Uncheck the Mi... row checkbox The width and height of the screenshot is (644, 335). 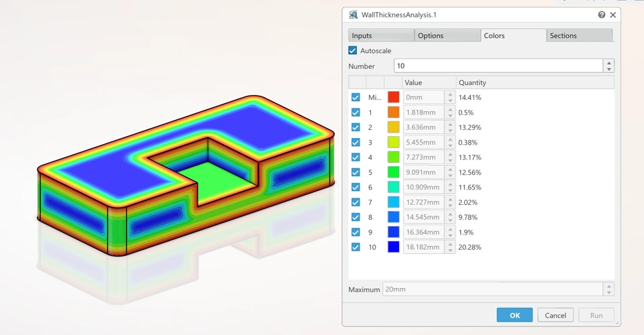(x=356, y=97)
